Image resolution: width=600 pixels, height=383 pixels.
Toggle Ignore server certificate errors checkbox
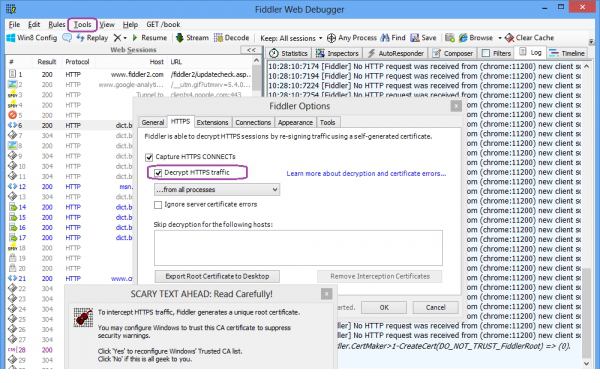coord(158,205)
